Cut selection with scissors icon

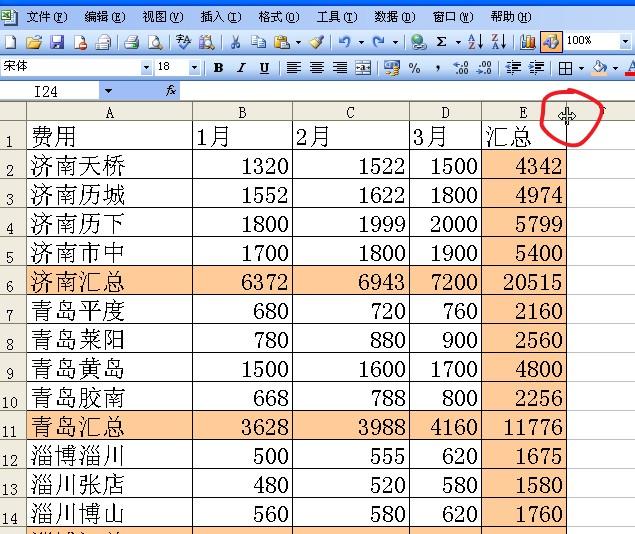click(x=235, y=42)
